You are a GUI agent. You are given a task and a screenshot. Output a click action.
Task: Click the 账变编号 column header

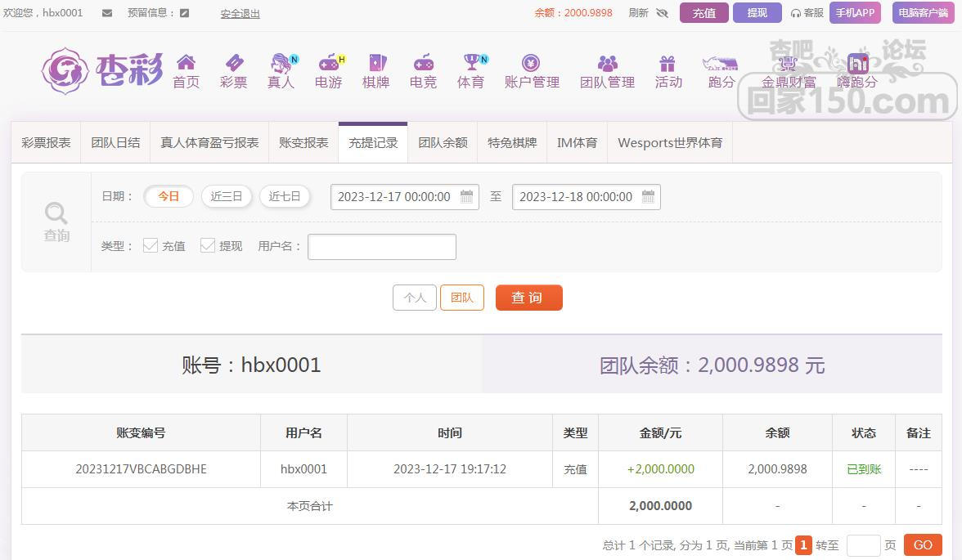pos(141,433)
